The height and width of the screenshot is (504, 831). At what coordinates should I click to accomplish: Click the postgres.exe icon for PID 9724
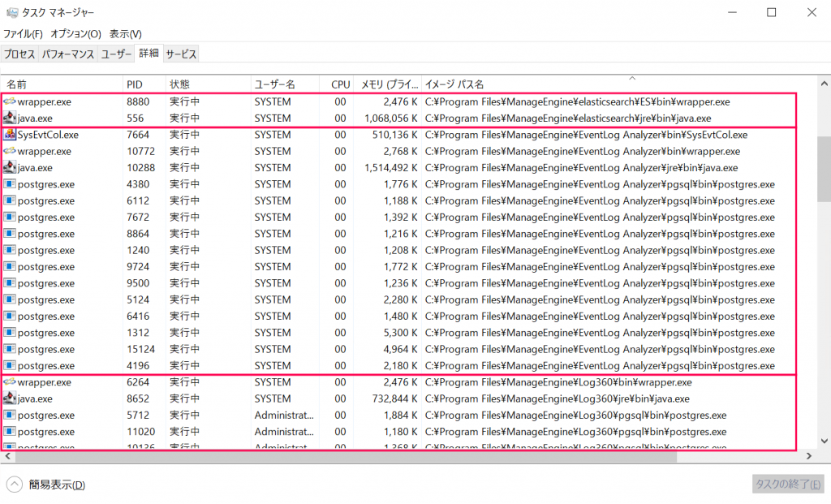[10, 266]
